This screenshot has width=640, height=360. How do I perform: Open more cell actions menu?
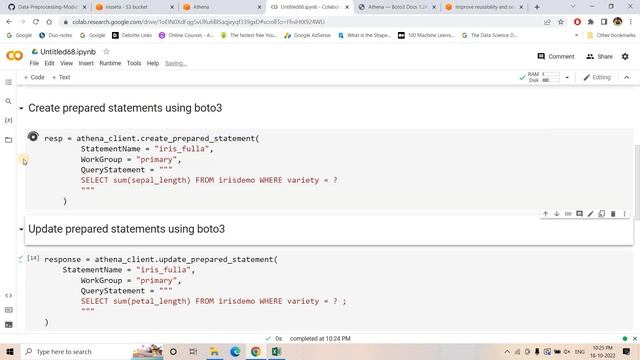pos(624,214)
